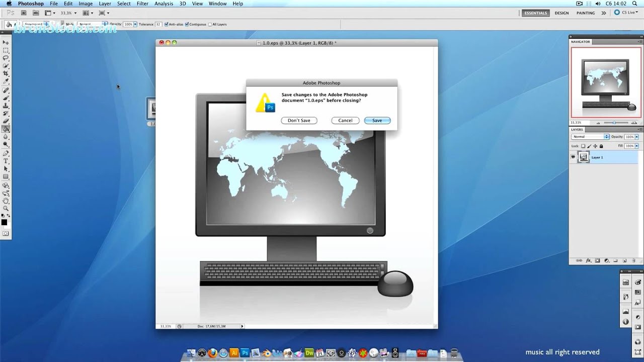Select the Rectangular Marquee tool

(x=6, y=50)
